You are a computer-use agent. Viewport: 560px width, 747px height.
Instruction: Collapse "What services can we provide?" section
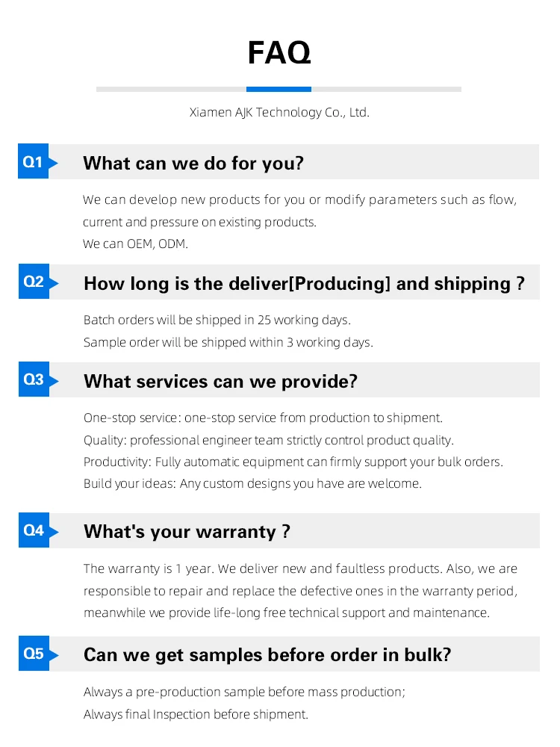tap(220, 381)
